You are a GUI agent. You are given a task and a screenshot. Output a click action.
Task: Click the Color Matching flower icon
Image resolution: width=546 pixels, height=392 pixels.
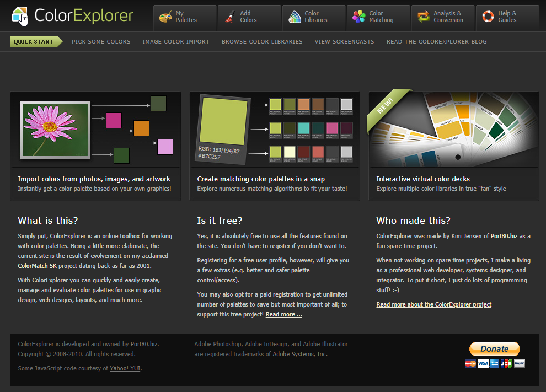[x=358, y=17]
